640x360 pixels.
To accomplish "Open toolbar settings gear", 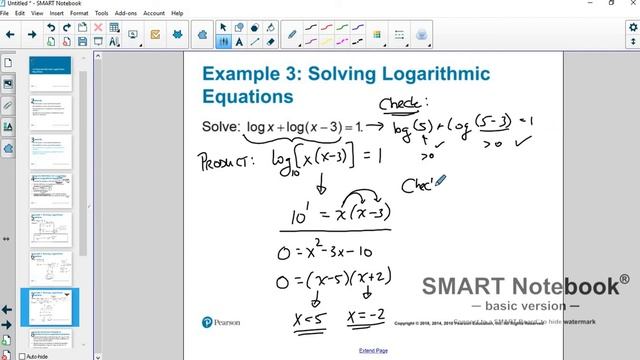I will (633, 27).
